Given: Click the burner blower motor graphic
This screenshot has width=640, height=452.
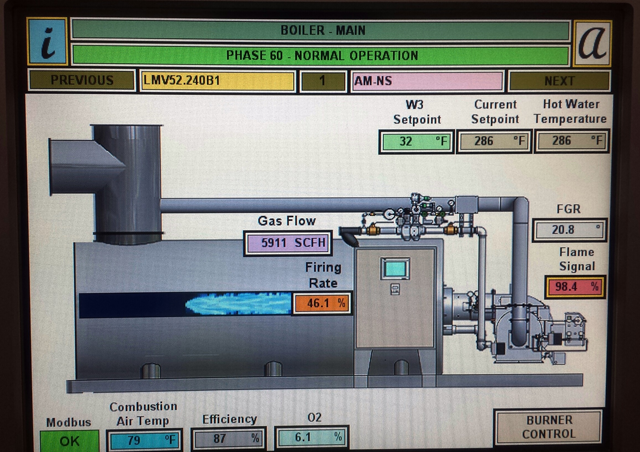Looking at the screenshot, I should click(x=518, y=325).
